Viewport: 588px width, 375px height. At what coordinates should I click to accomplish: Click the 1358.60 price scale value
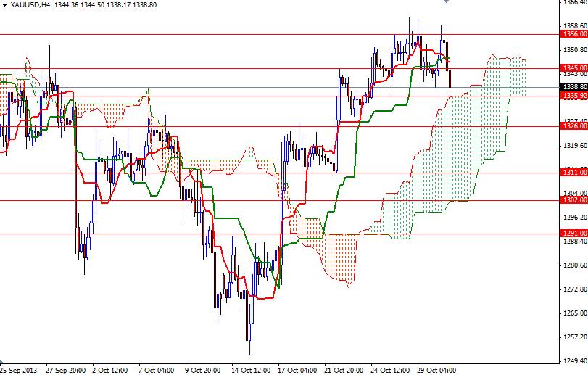[x=573, y=25]
